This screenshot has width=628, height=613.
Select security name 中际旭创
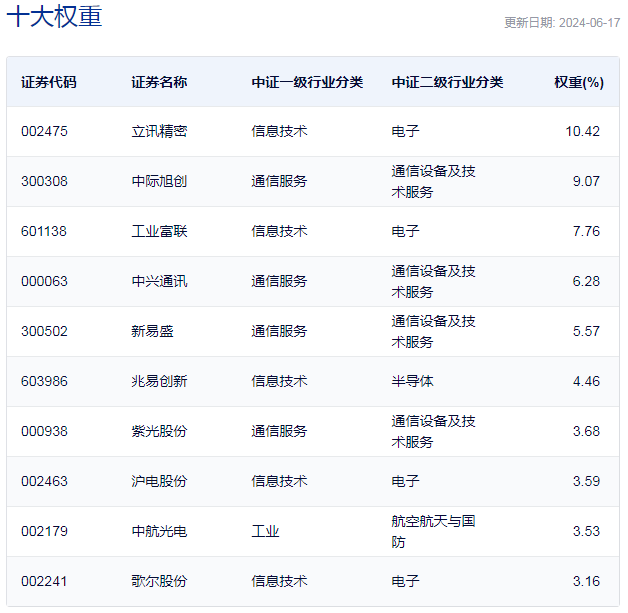pyautogui.click(x=159, y=181)
